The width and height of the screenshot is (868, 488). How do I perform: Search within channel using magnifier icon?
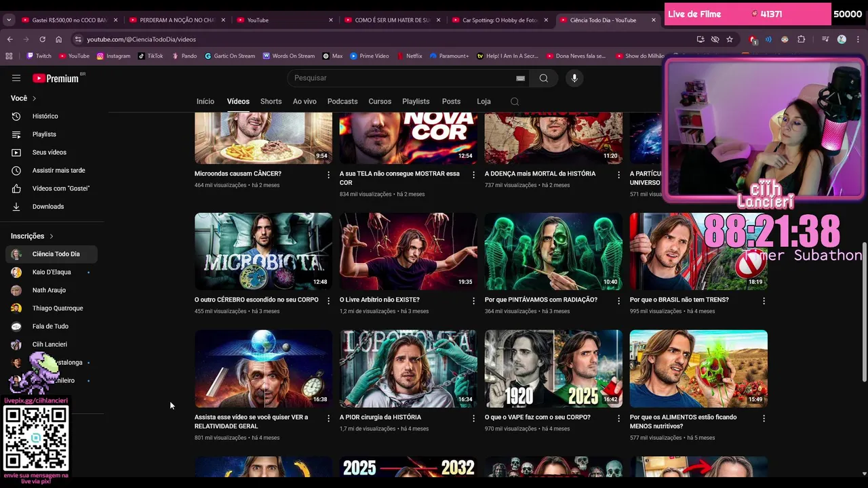point(515,102)
